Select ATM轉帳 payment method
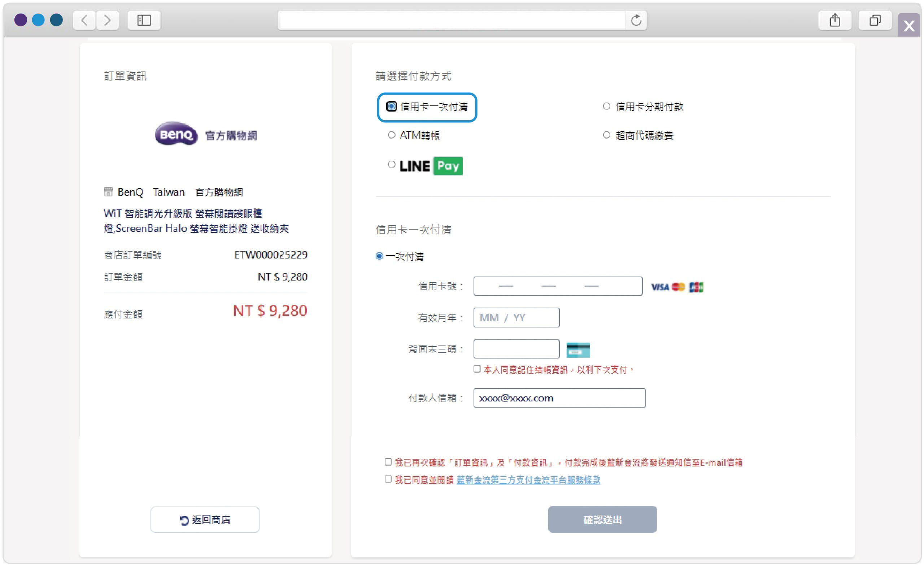Viewport: 924px width, 565px height. (x=392, y=135)
